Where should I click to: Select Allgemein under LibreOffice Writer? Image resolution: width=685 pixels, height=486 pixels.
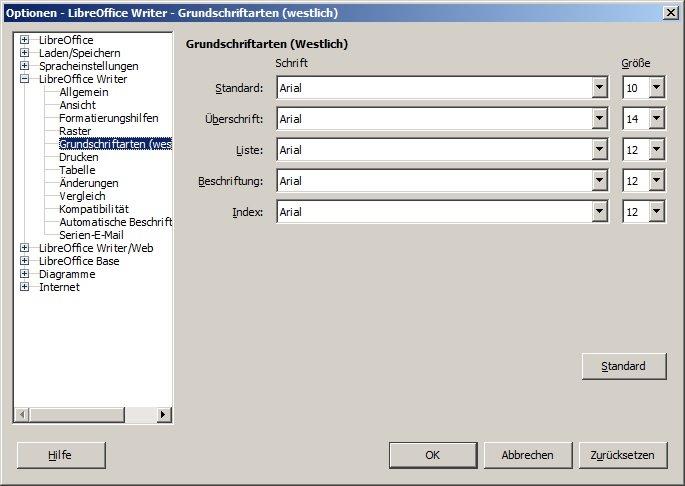click(84, 92)
